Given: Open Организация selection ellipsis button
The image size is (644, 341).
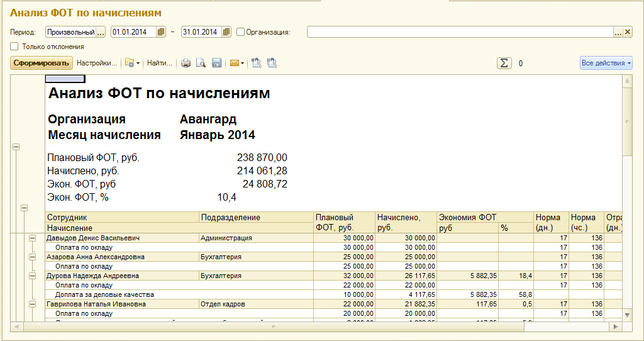Looking at the screenshot, I should tap(619, 31).
